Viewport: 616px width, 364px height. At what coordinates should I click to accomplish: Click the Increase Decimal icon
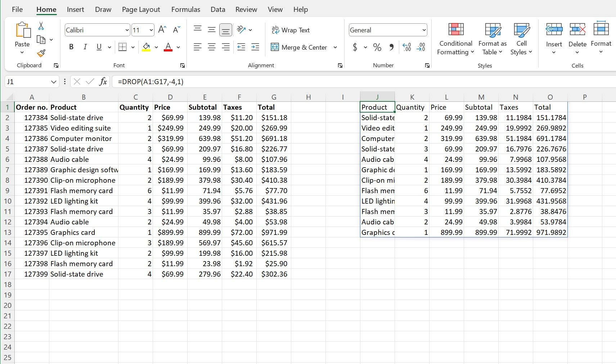tap(407, 47)
